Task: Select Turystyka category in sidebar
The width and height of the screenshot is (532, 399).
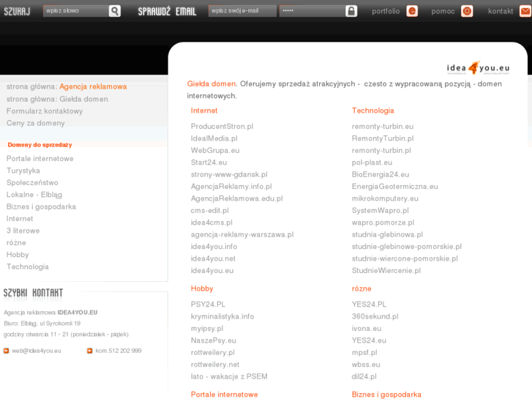Action: 23,171
